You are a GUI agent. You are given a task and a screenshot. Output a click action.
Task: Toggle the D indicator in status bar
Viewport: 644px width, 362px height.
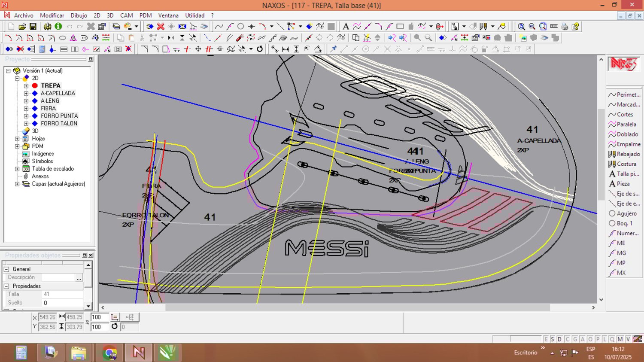tap(559, 339)
